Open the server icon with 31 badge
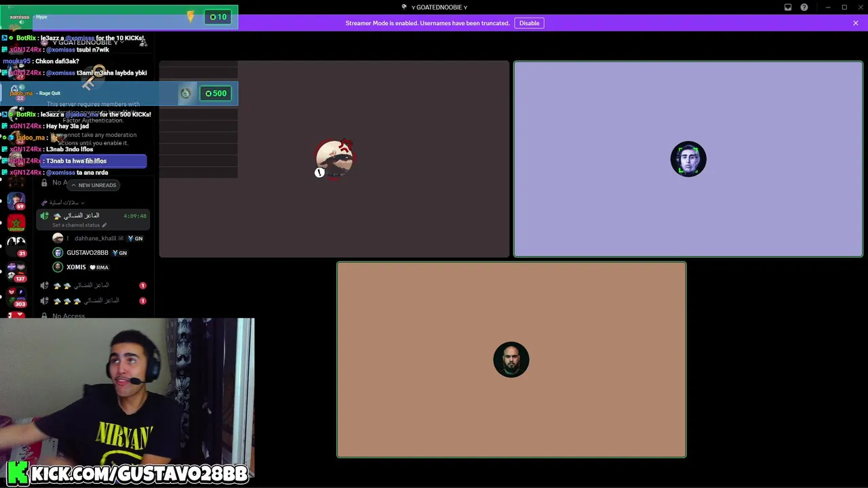The image size is (868, 488). [x=16, y=245]
